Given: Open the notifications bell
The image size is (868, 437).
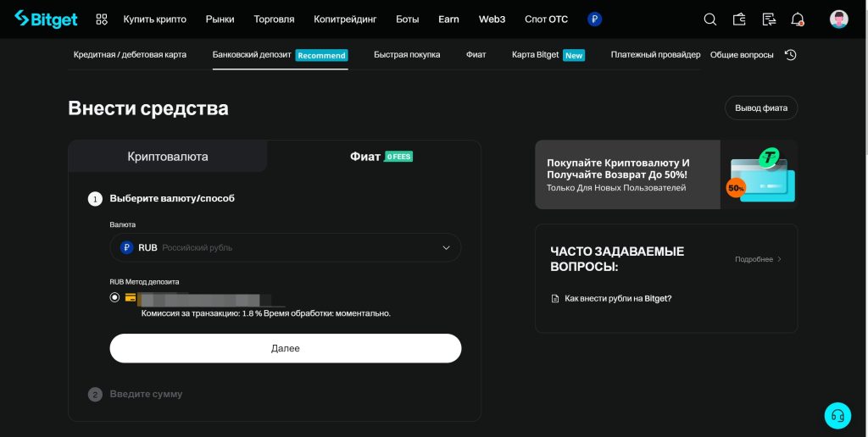Looking at the screenshot, I should pos(798,19).
